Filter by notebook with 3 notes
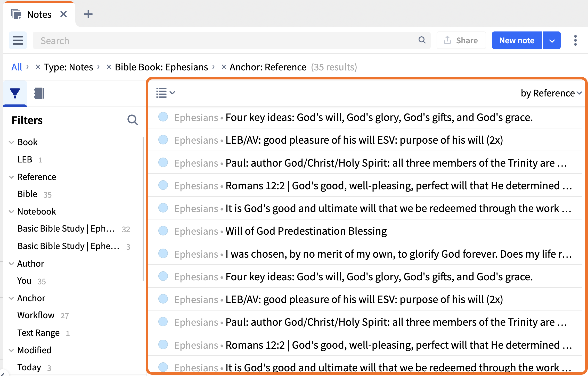588x376 pixels. [x=68, y=246]
